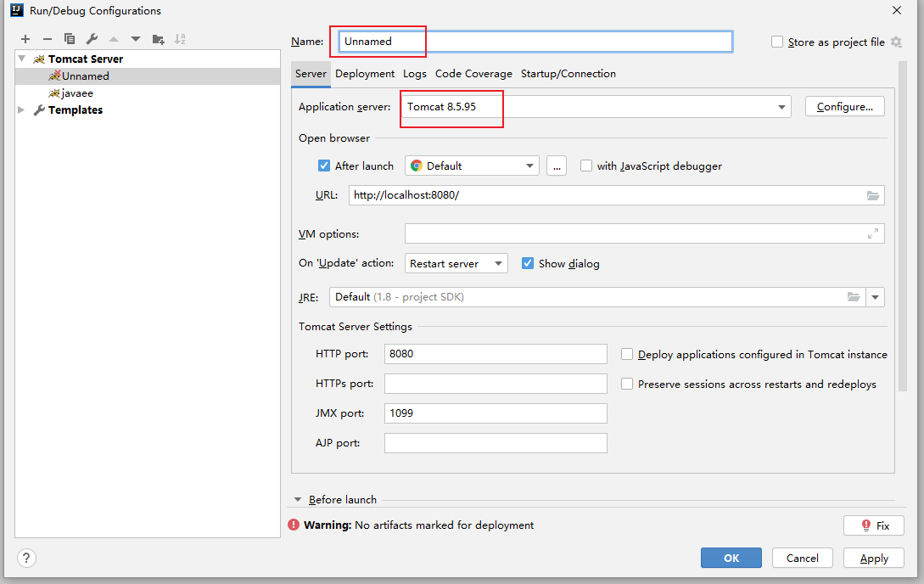Browse JRE folder icon
Image resolution: width=924 pixels, height=584 pixels.
point(854,297)
